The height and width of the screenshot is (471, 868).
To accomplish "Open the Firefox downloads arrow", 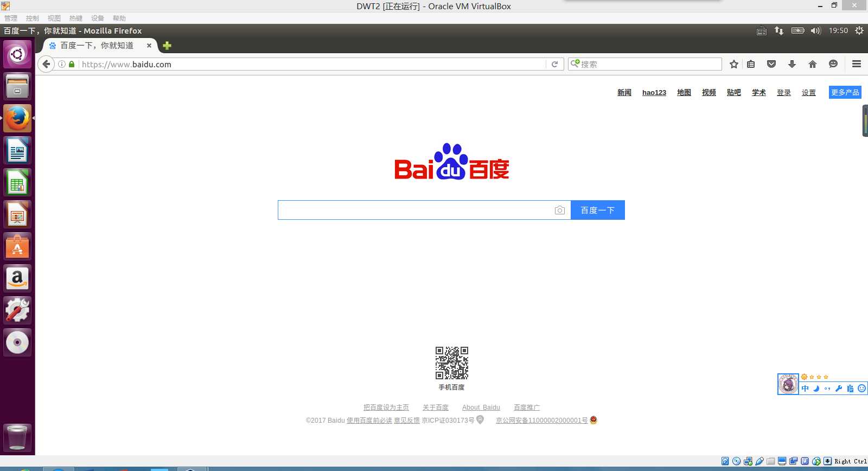I will [792, 64].
